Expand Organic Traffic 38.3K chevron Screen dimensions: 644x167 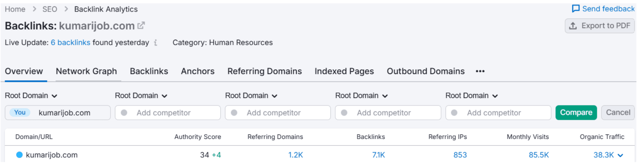620,155
